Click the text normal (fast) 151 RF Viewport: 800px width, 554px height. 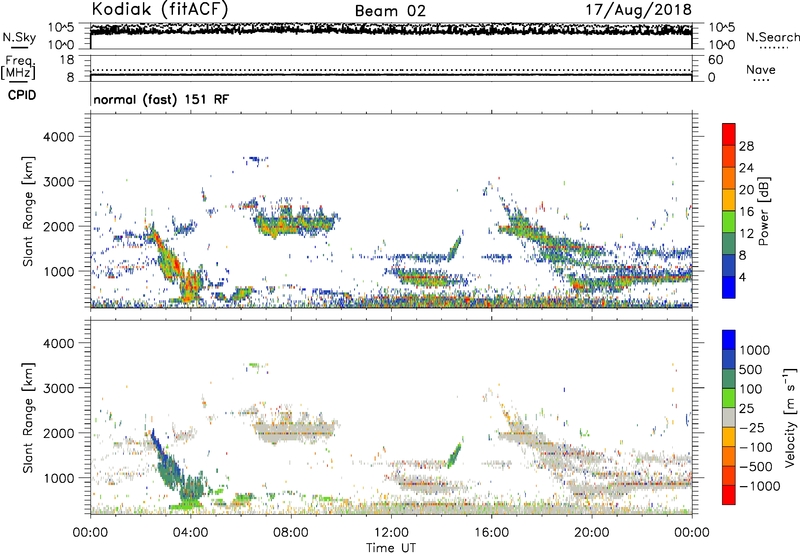[x=161, y=99]
